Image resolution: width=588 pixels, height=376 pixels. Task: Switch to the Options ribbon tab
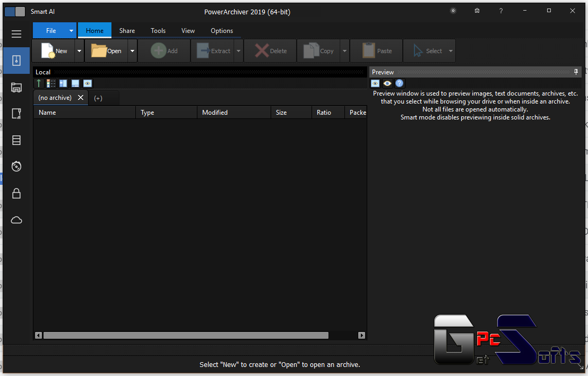222,31
